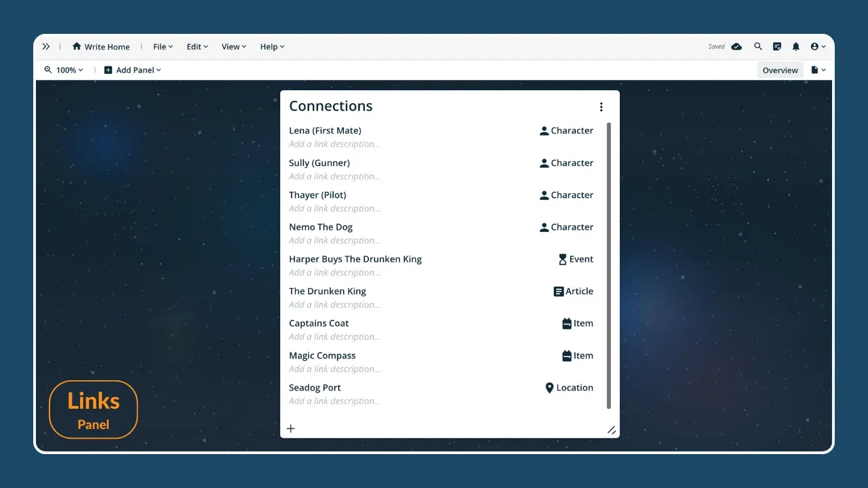Go to Write Home
The height and width of the screenshot is (488, 868).
click(101, 47)
